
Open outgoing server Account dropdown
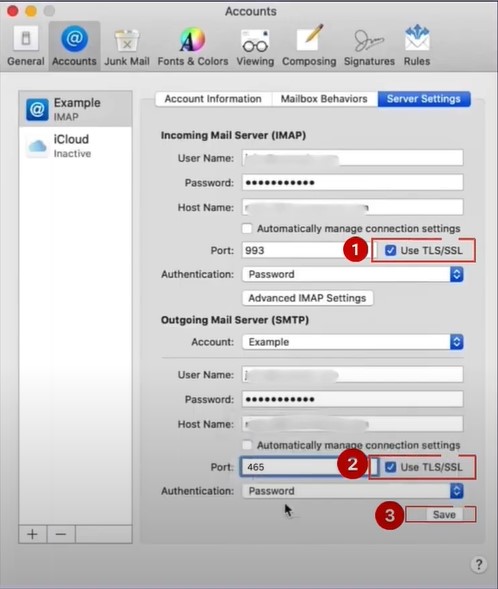coord(353,342)
